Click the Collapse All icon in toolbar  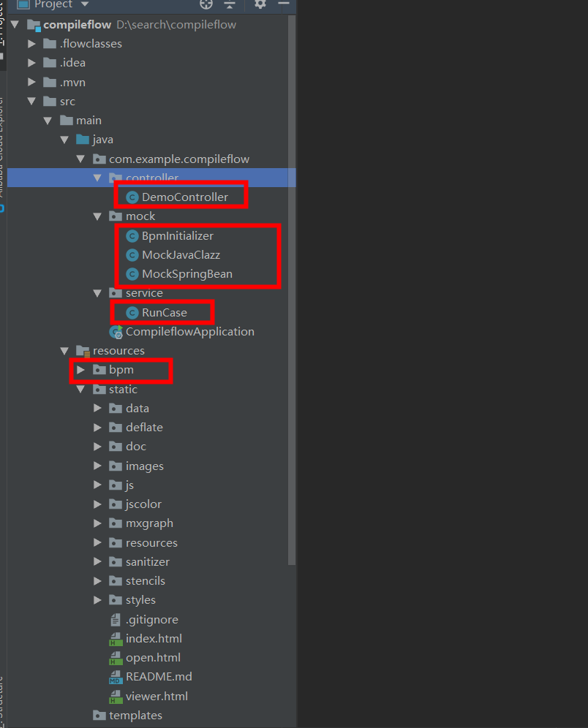point(230,5)
